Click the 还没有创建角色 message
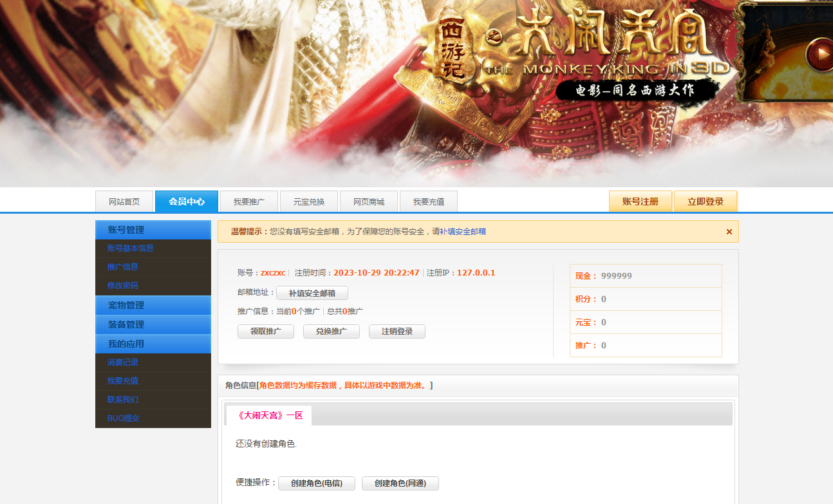Screen dimensions: 833x504 point(266,444)
